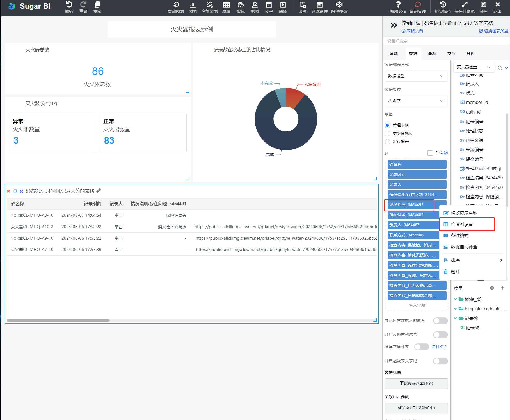Switch to the 基础 tab
Screen dimensions: 510x420
(394, 54)
